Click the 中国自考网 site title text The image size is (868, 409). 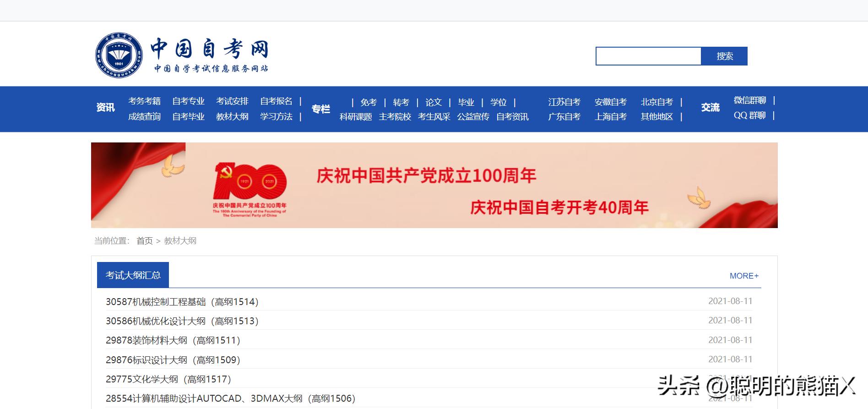click(210, 49)
